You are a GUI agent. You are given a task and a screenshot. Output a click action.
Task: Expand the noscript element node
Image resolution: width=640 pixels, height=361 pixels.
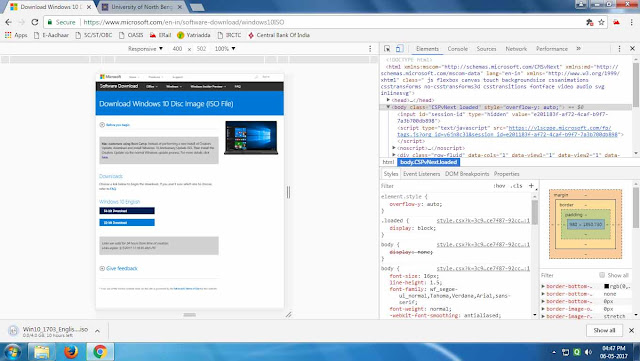394,148
